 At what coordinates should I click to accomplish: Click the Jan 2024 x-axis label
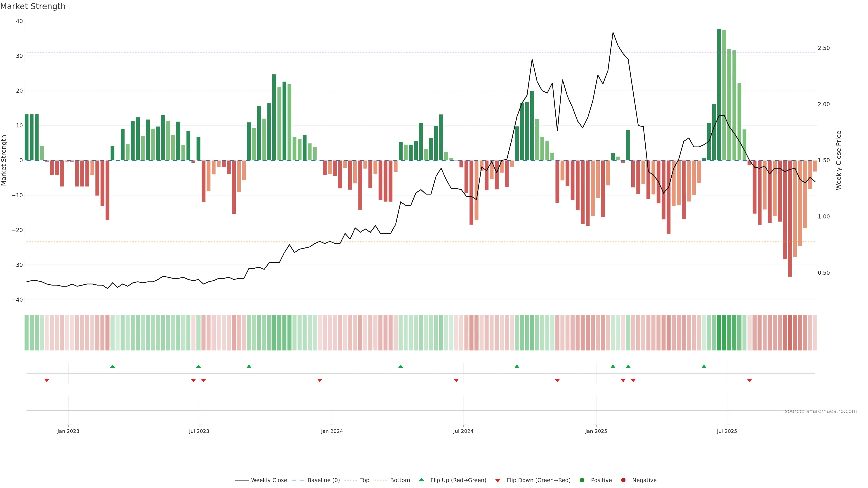point(332,431)
